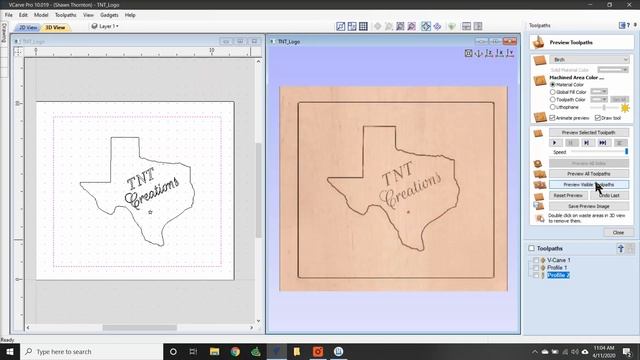Click the help question mark in Toolpaths panel
The image size is (640, 360).
coord(629,25)
